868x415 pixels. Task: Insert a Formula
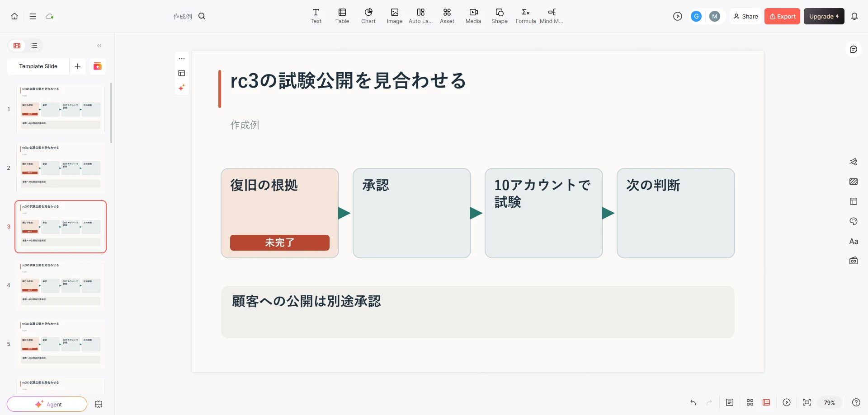[x=526, y=16]
